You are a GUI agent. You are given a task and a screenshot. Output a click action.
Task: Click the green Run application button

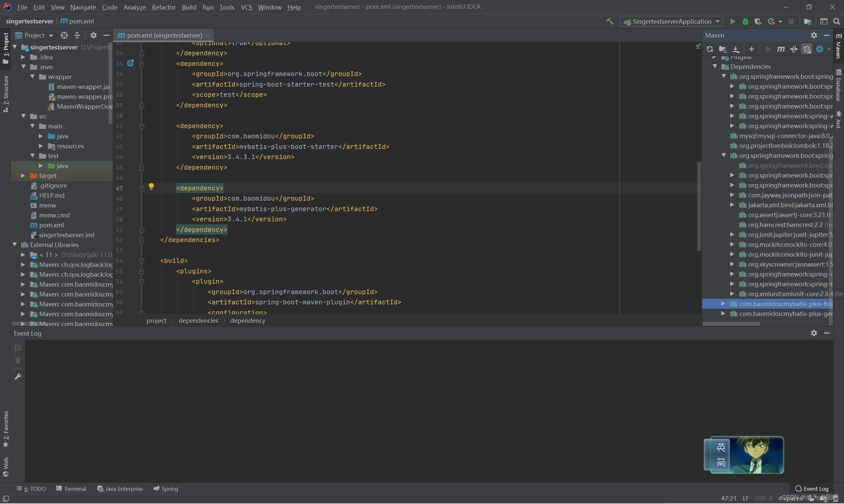(x=733, y=21)
